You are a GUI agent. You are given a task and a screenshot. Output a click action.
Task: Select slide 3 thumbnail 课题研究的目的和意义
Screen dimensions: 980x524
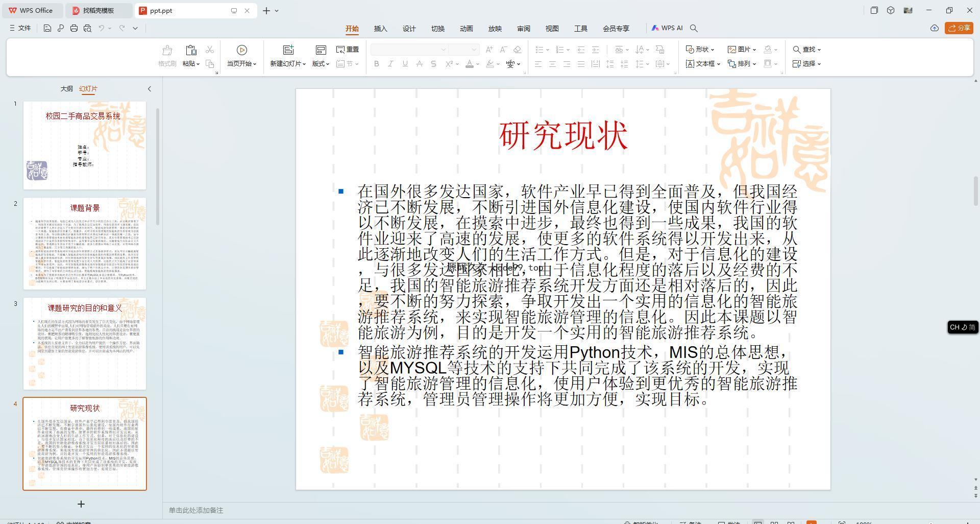point(85,344)
